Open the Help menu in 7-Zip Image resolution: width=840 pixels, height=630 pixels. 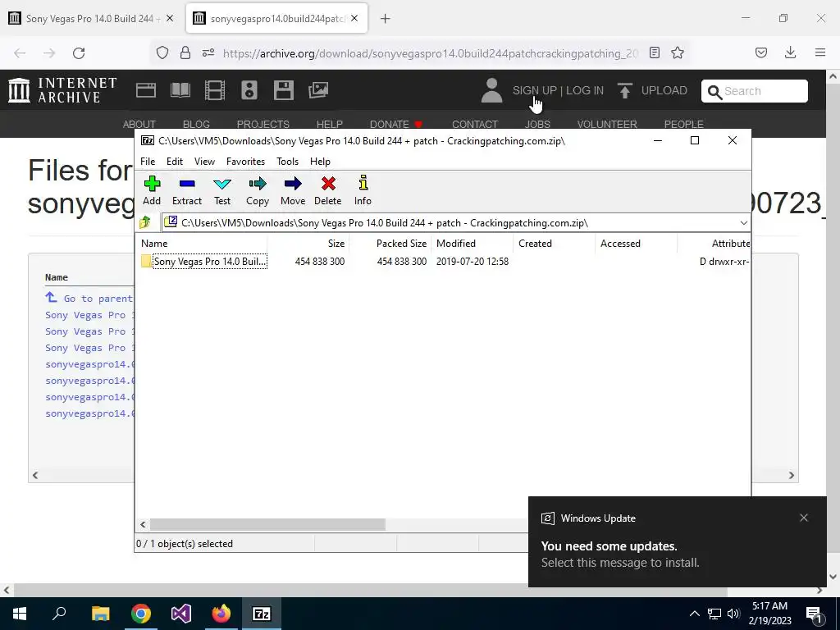(x=321, y=162)
